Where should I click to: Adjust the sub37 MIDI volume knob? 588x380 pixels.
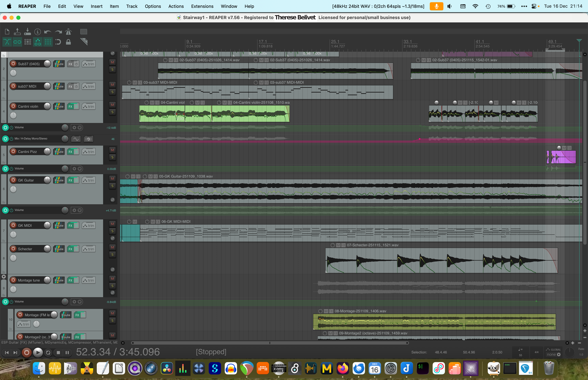pyautogui.click(x=47, y=86)
